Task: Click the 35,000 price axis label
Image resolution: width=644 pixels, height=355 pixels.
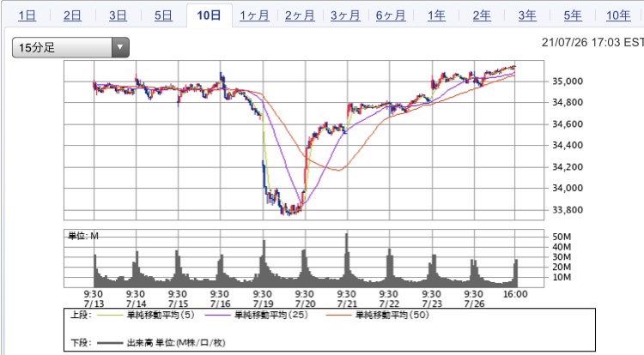Action: (568, 81)
